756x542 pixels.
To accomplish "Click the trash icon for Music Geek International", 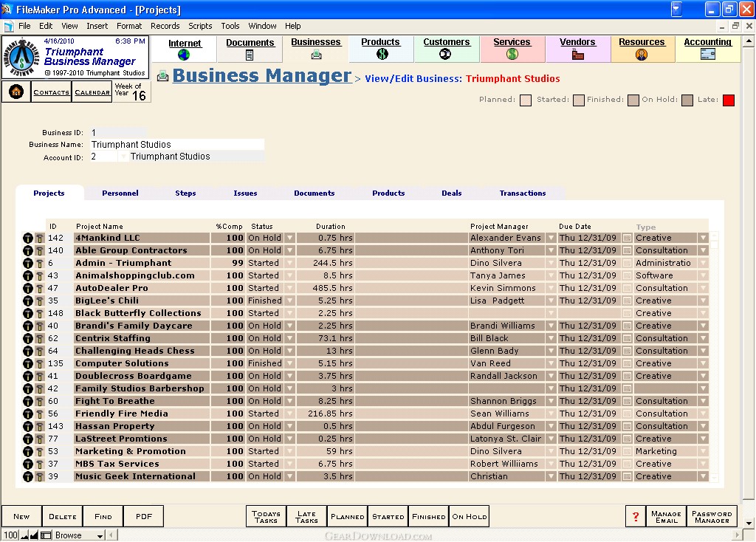I will (x=40, y=476).
